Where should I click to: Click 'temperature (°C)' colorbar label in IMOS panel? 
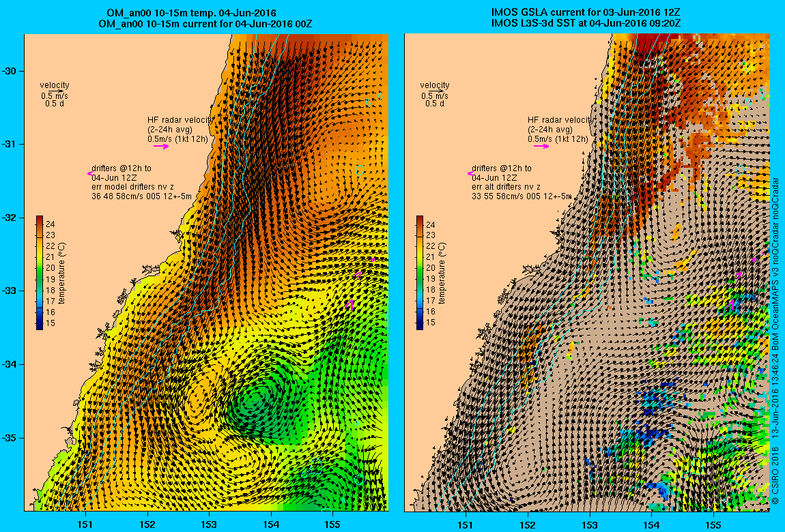coord(442,274)
